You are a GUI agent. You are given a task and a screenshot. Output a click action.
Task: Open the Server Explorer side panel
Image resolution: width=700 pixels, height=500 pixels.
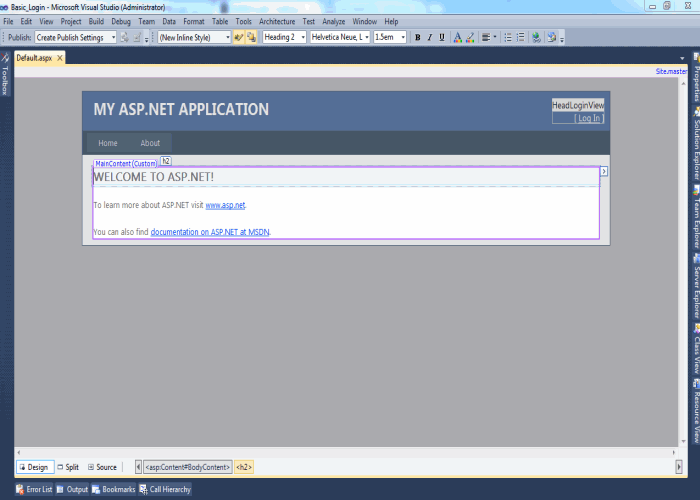696,286
